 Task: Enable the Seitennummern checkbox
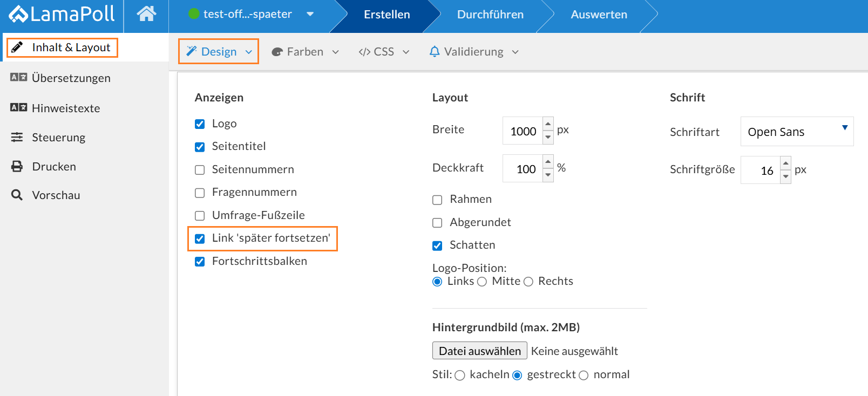tap(200, 170)
